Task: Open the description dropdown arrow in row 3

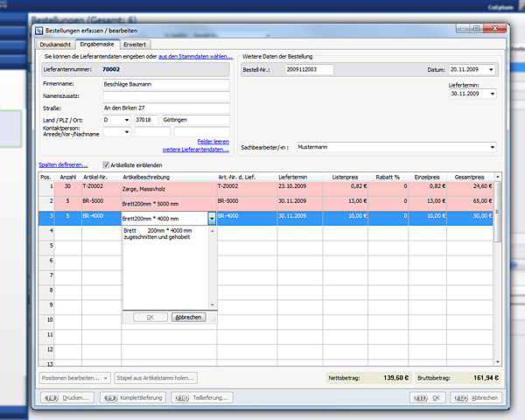Action: pos(212,219)
